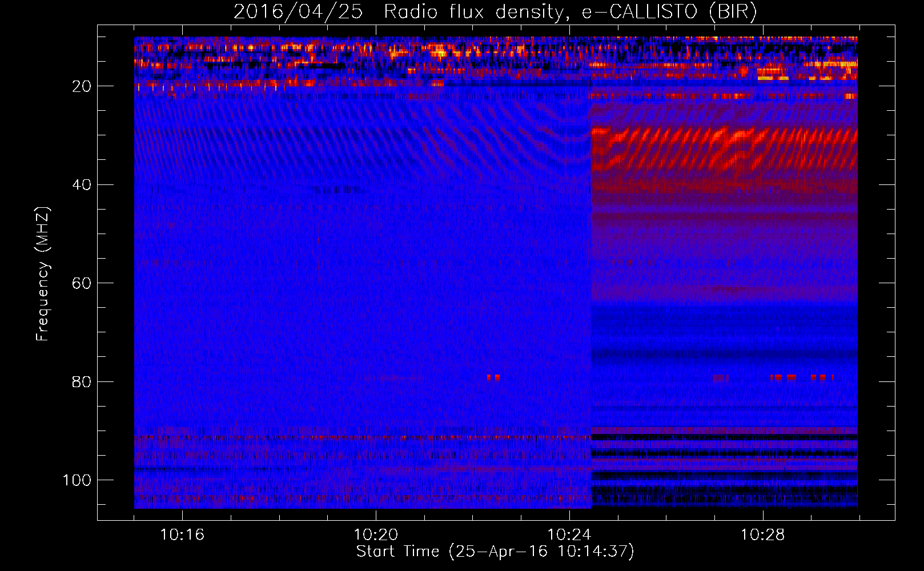Select the 'Frequency (MHZ)' y-axis label
This screenshot has height=571, width=924.
(x=43, y=274)
